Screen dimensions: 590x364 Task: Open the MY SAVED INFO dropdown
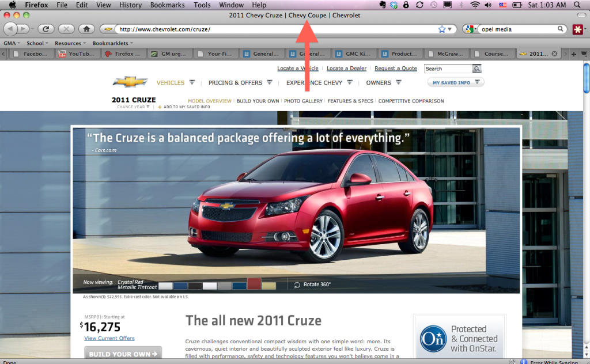click(x=456, y=82)
